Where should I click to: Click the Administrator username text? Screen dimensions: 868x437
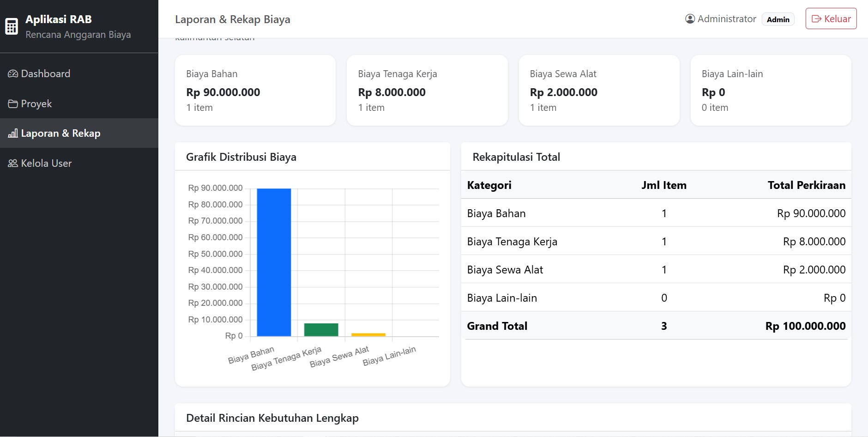point(727,19)
